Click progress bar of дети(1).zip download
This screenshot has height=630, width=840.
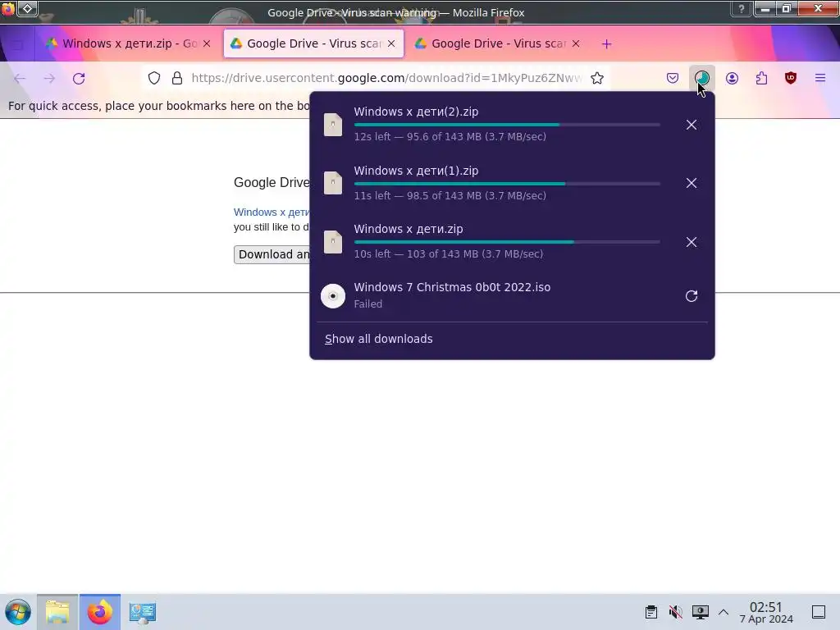507,184
